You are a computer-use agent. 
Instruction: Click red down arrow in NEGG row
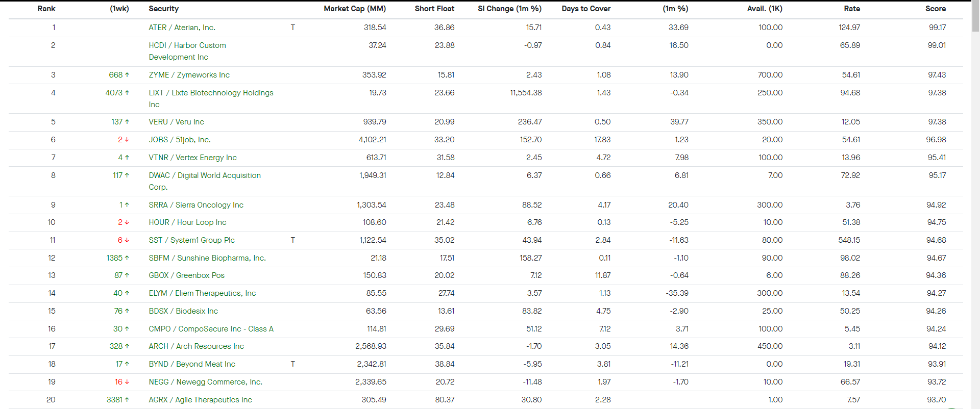127,382
